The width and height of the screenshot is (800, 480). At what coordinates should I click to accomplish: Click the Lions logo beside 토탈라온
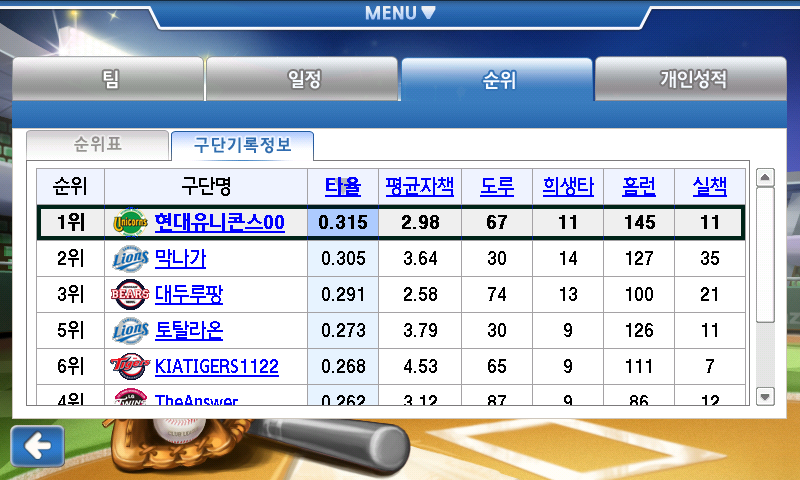coord(131,331)
